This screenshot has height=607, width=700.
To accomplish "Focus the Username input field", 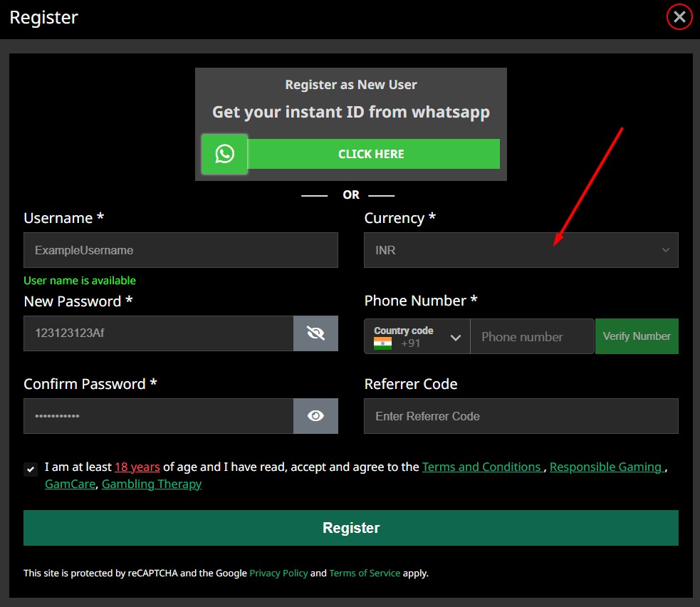I will coord(181,250).
